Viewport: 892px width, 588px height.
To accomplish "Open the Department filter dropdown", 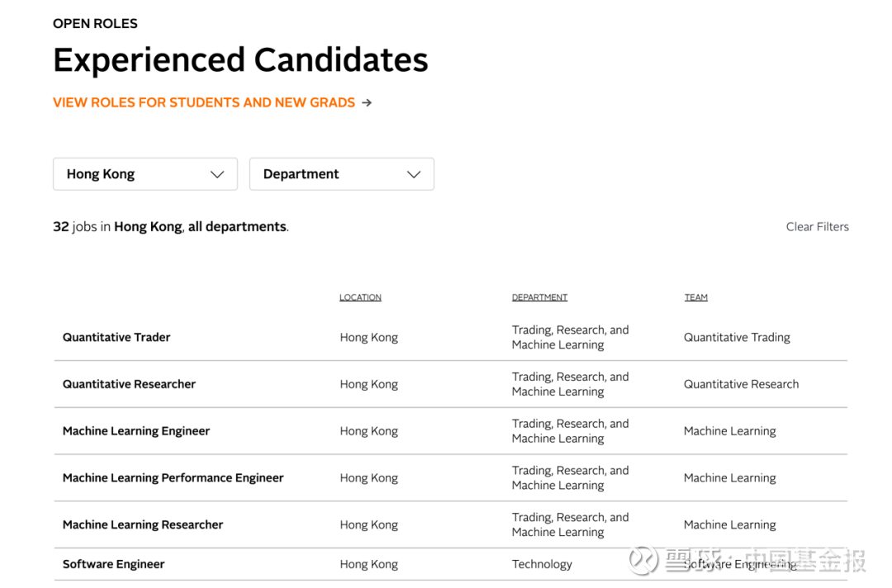I will click(x=342, y=174).
